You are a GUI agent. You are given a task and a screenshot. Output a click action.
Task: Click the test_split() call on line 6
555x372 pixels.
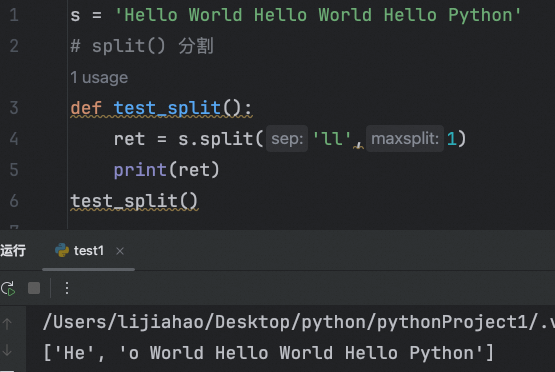(134, 201)
